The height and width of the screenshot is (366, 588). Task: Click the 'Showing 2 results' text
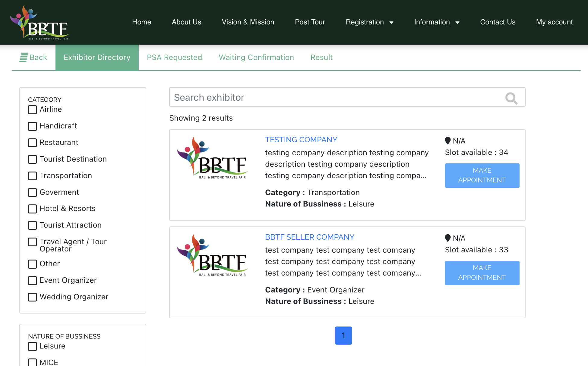tap(201, 118)
